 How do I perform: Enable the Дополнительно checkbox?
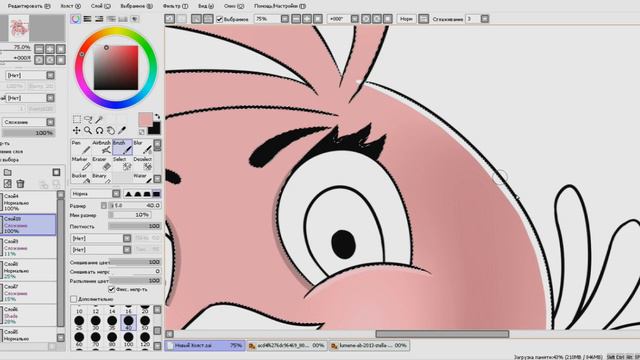coord(73,299)
